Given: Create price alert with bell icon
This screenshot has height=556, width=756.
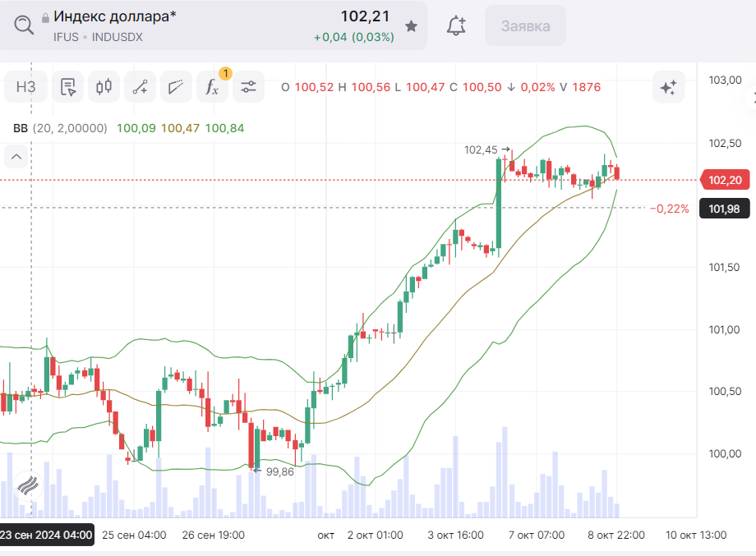Looking at the screenshot, I should pyautogui.click(x=456, y=26).
